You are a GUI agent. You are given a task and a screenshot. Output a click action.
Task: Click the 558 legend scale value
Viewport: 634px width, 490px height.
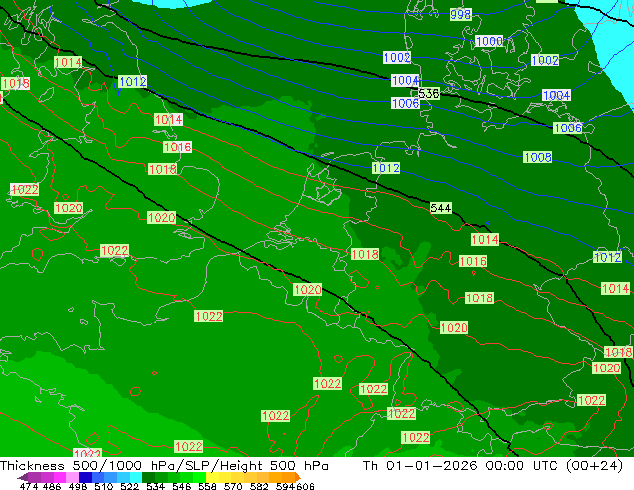pyautogui.click(x=207, y=486)
